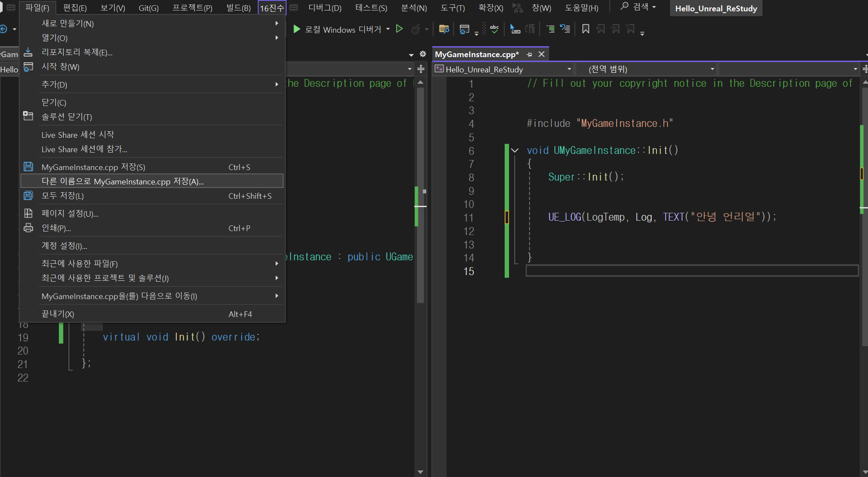Image resolution: width=868 pixels, height=477 pixels.
Task: Click the toggle bookmark icon
Action: pyautogui.click(x=586, y=29)
